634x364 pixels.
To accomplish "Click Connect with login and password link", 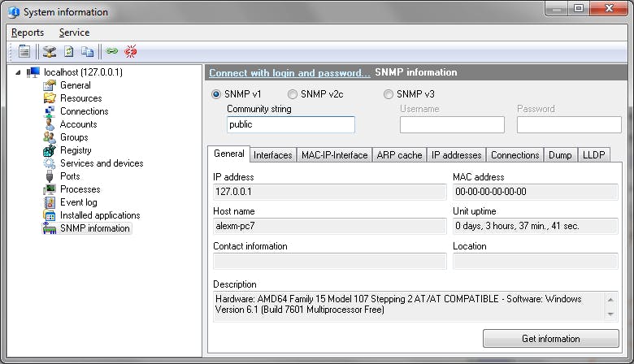I will (x=289, y=73).
